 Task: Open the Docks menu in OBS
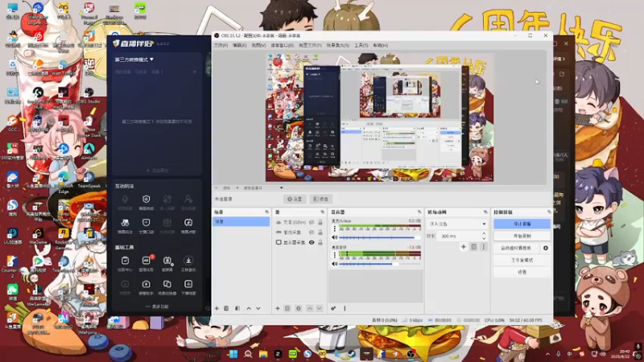(283, 46)
